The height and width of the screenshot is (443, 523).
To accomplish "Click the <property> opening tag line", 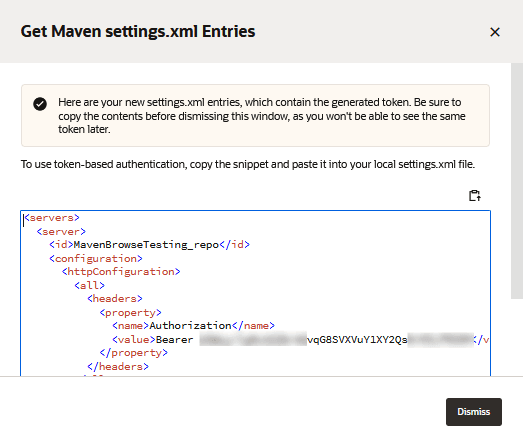I will (130, 313).
